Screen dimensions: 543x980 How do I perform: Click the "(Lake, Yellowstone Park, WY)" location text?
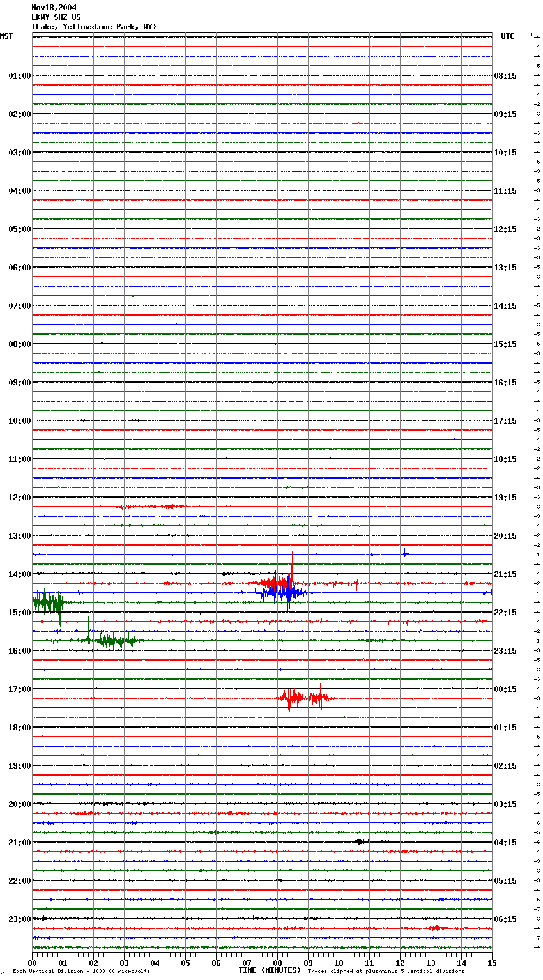click(94, 27)
